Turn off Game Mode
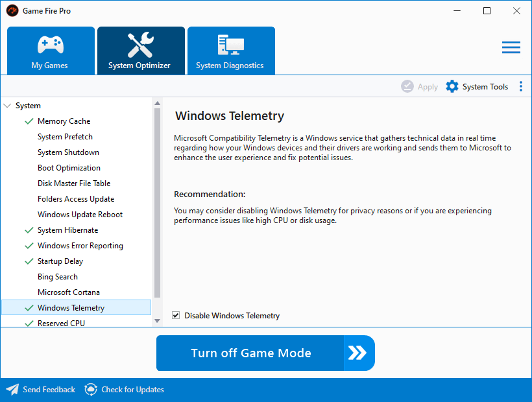The width and height of the screenshot is (532, 402). coord(265,353)
